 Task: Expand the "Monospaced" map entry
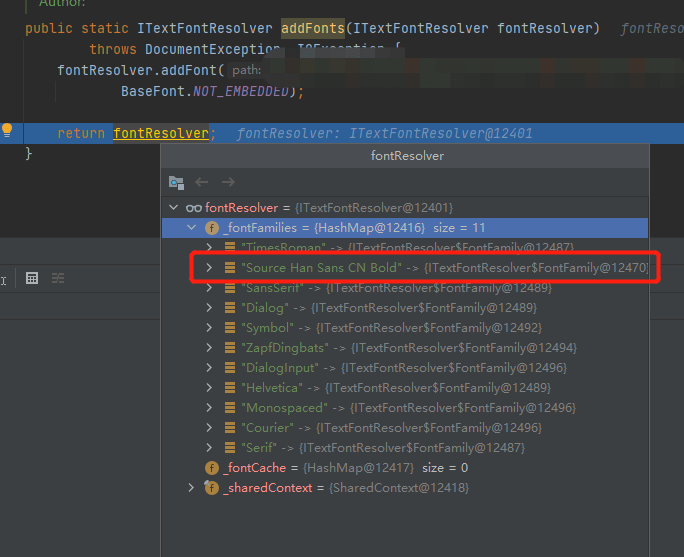coord(209,408)
